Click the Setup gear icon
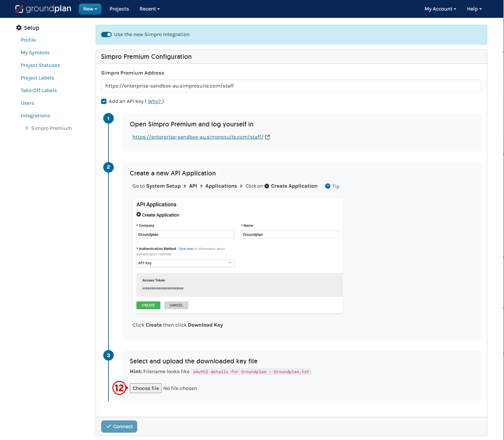The image size is (504, 440). (19, 28)
